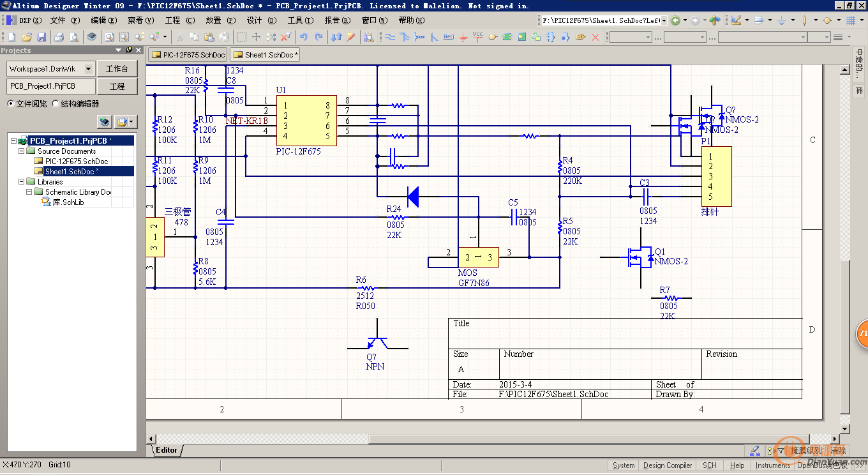The height and width of the screenshot is (475, 868).
Task: Redo the last action
Action: [x=318, y=37]
